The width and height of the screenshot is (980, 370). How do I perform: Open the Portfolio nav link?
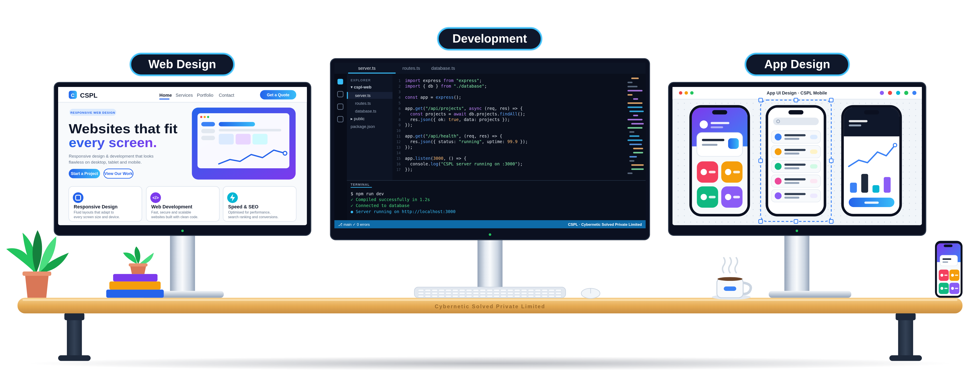(205, 95)
